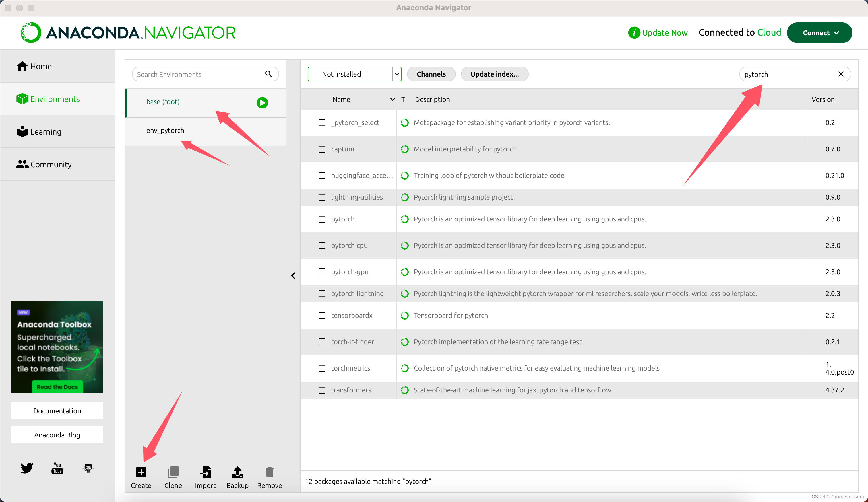868x502 pixels.
Task: Click the Backup environment icon
Action: (237, 472)
